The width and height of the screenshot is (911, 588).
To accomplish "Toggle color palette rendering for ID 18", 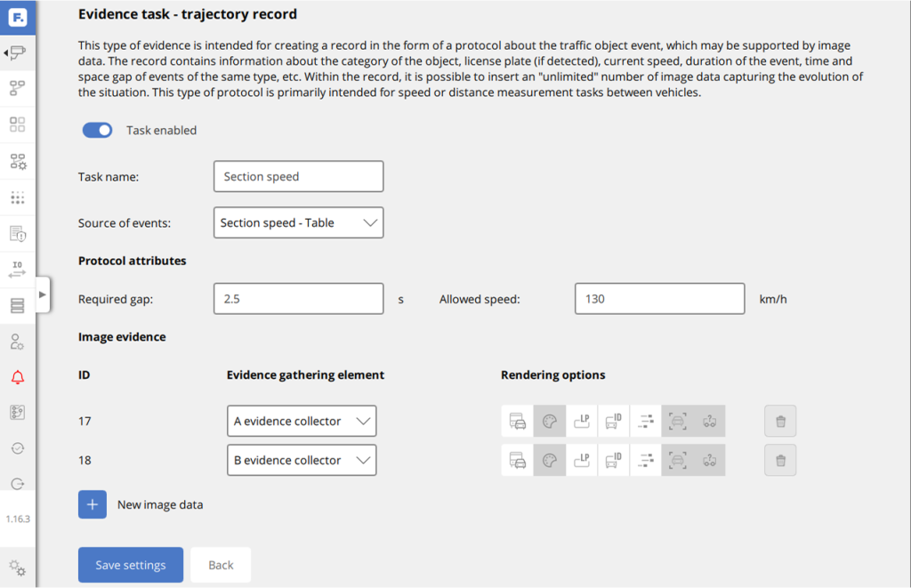I will click(x=550, y=460).
